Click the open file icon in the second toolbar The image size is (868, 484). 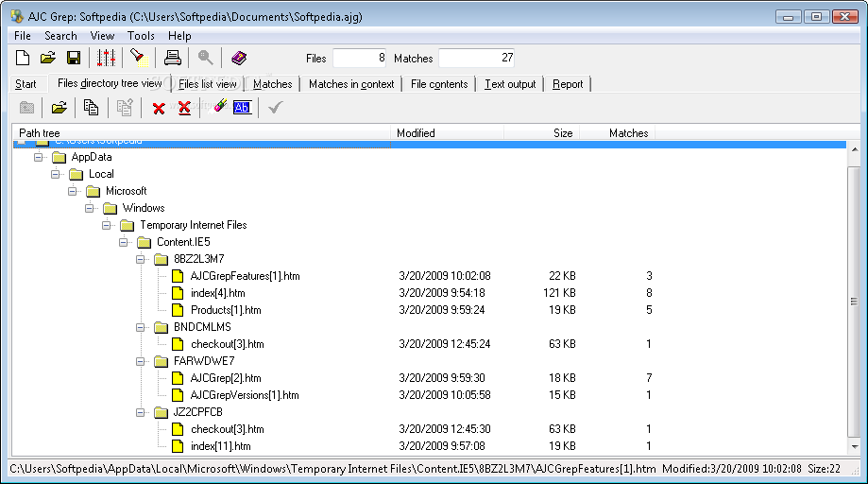click(60, 108)
